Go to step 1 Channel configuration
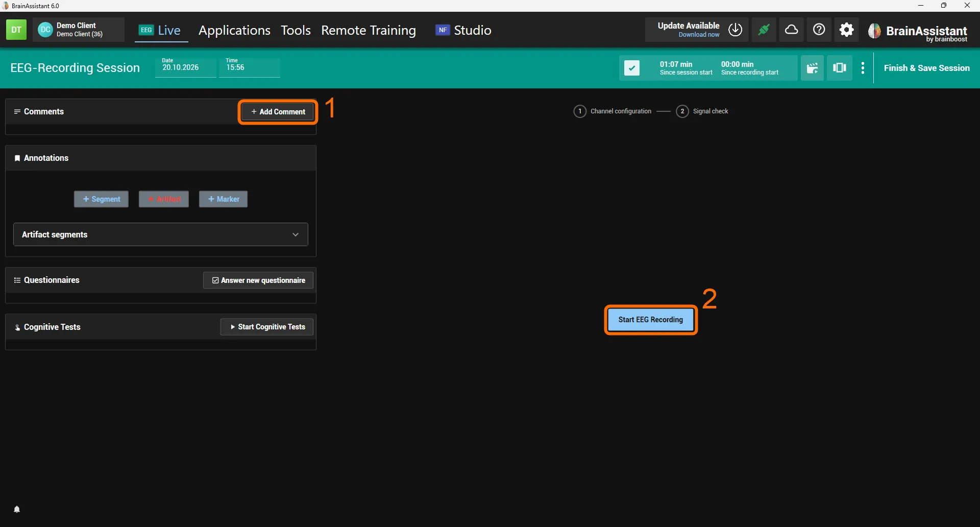980x527 pixels. (612, 111)
